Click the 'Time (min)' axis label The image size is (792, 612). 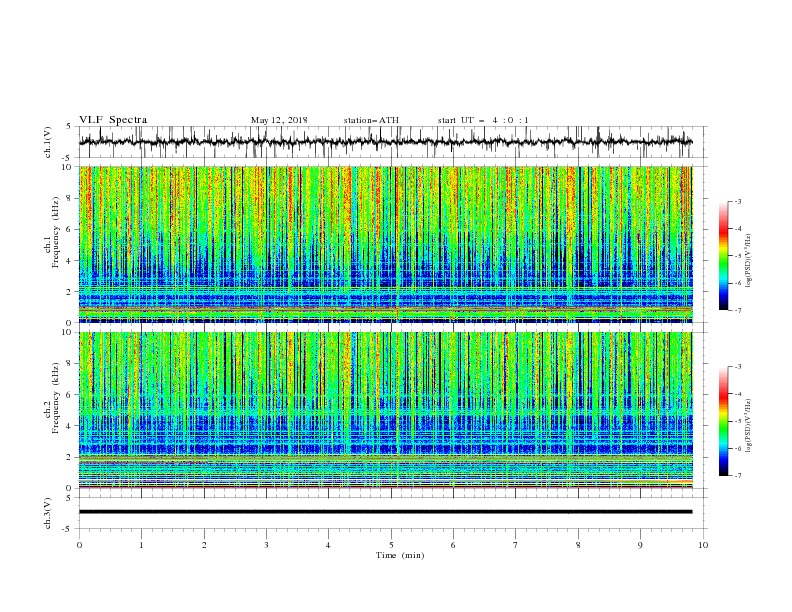[400, 555]
